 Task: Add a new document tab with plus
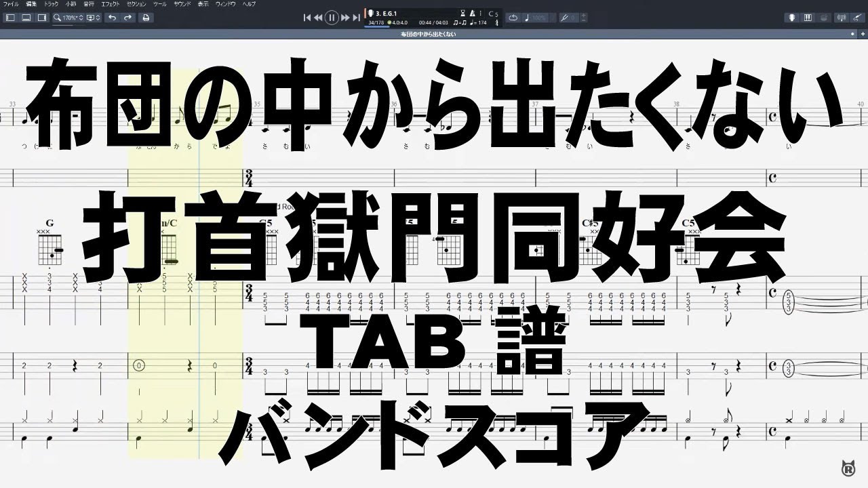point(861,33)
